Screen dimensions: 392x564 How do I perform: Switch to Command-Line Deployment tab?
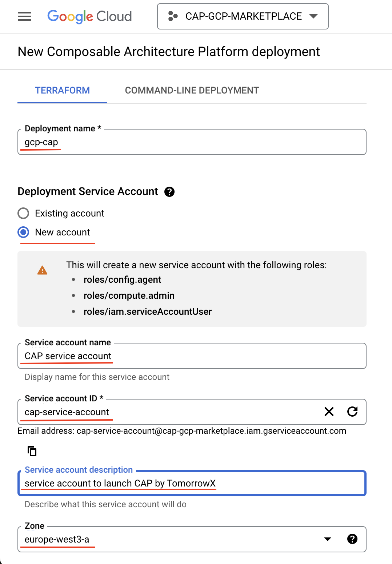coord(192,90)
